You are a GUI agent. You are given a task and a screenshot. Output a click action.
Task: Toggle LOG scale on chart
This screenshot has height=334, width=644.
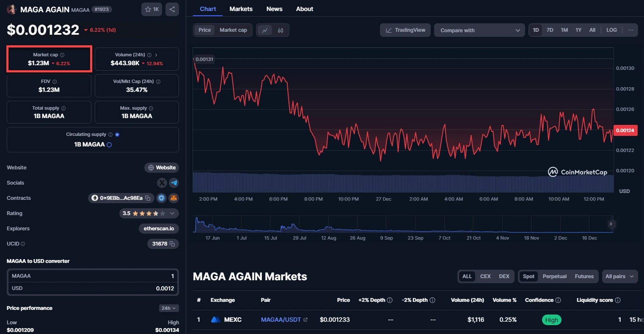click(611, 30)
